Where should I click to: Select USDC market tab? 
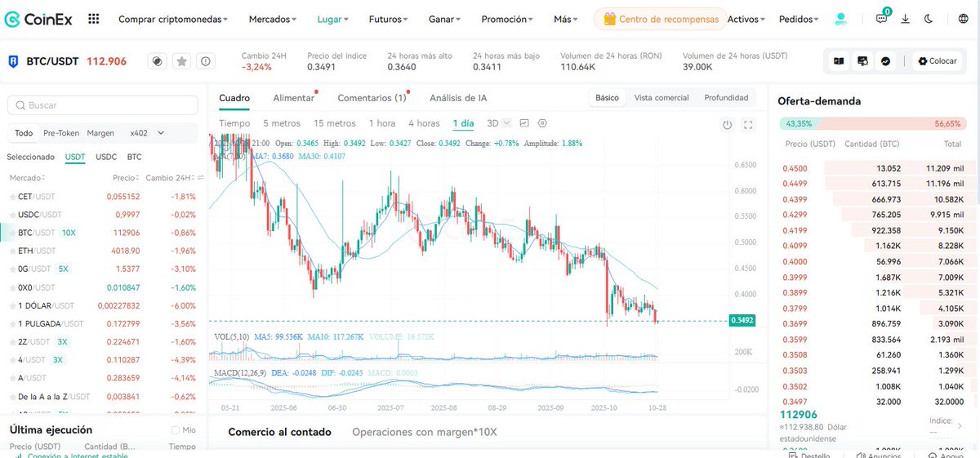click(x=106, y=157)
